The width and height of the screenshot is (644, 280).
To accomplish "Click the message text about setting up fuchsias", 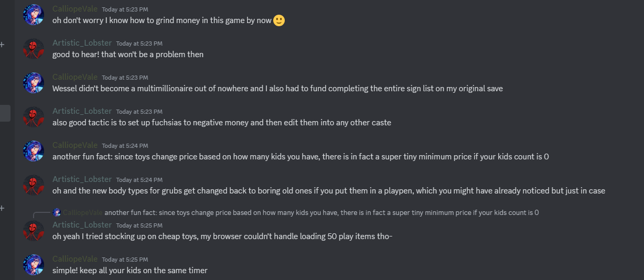I will point(221,123).
